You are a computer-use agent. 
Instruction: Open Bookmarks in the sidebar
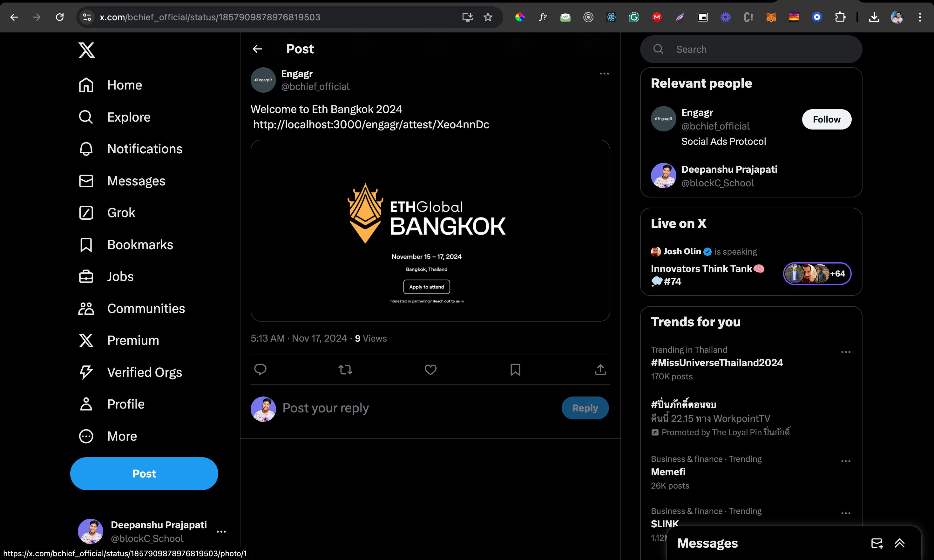[126, 245]
